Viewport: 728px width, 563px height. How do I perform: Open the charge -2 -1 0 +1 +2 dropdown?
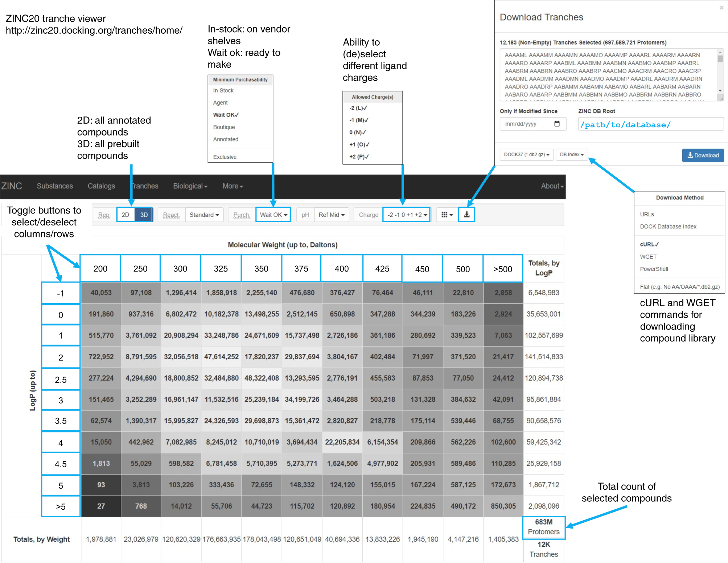tap(407, 215)
